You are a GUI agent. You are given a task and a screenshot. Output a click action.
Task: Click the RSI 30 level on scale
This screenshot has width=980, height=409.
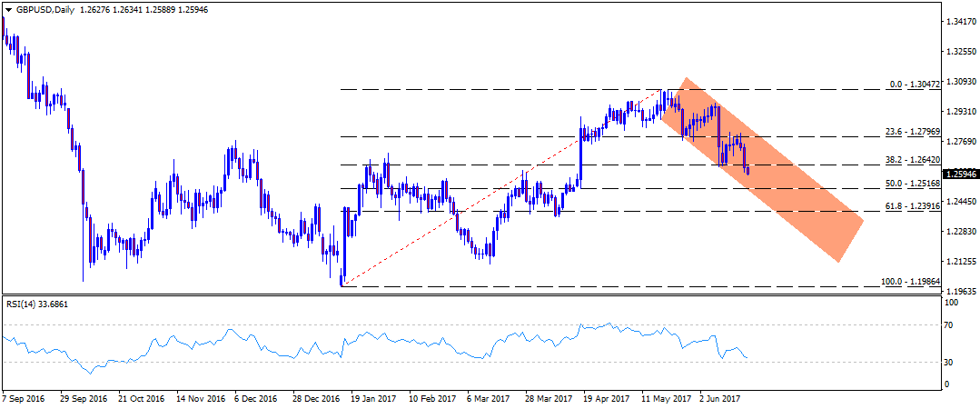[x=950, y=363]
